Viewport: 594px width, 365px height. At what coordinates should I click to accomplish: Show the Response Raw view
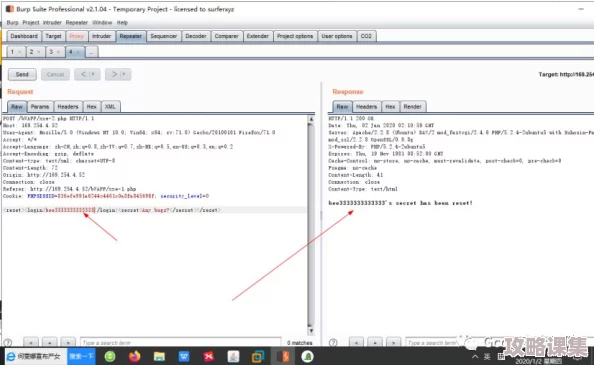342,107
